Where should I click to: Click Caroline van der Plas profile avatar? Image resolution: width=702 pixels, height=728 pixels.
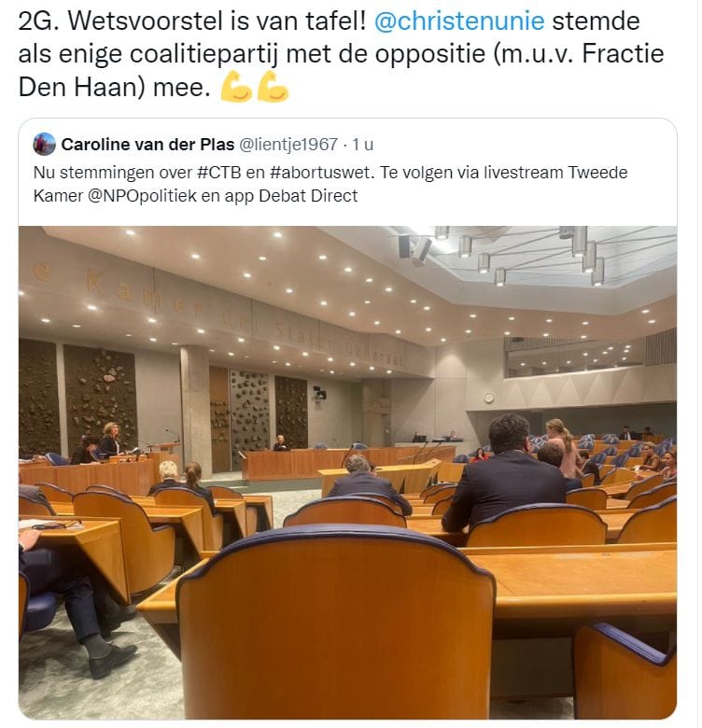tap(44, 145)
